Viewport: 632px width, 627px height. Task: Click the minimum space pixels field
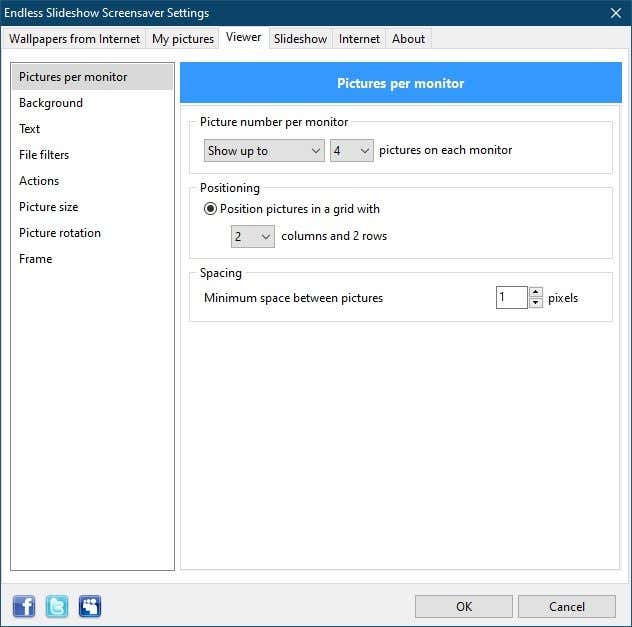tap(511, 297)
